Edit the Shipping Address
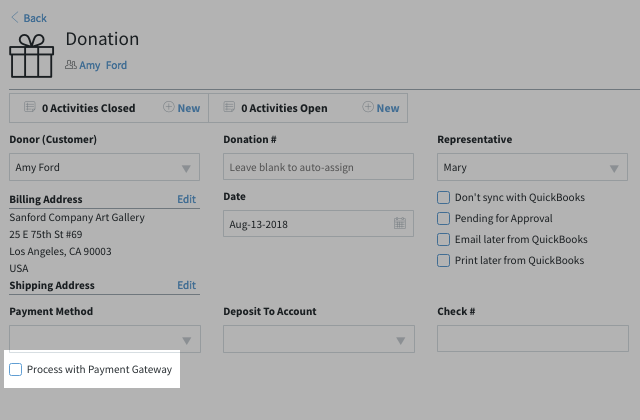The image size is (640, 420). (x=187, y=285)
